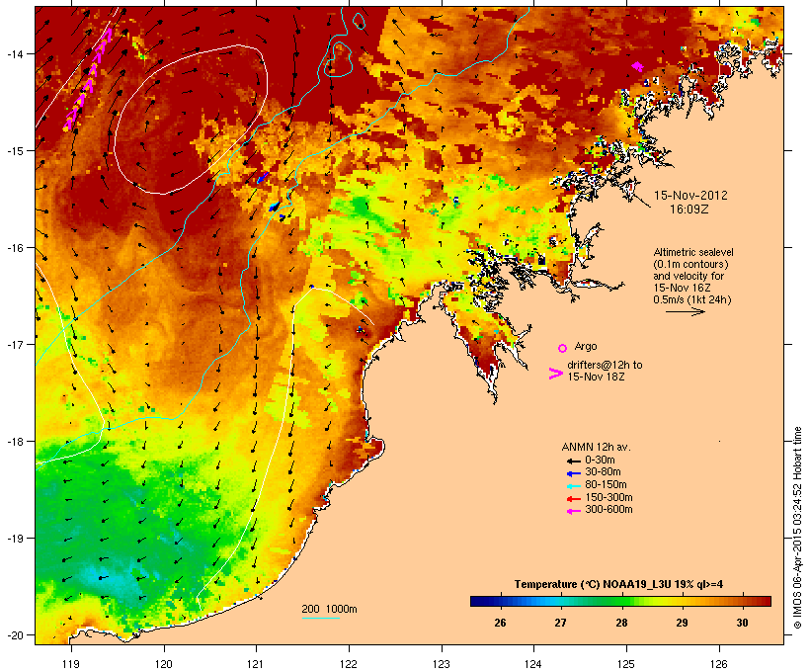Click the 121 longitude axis label

coord(256,664)
